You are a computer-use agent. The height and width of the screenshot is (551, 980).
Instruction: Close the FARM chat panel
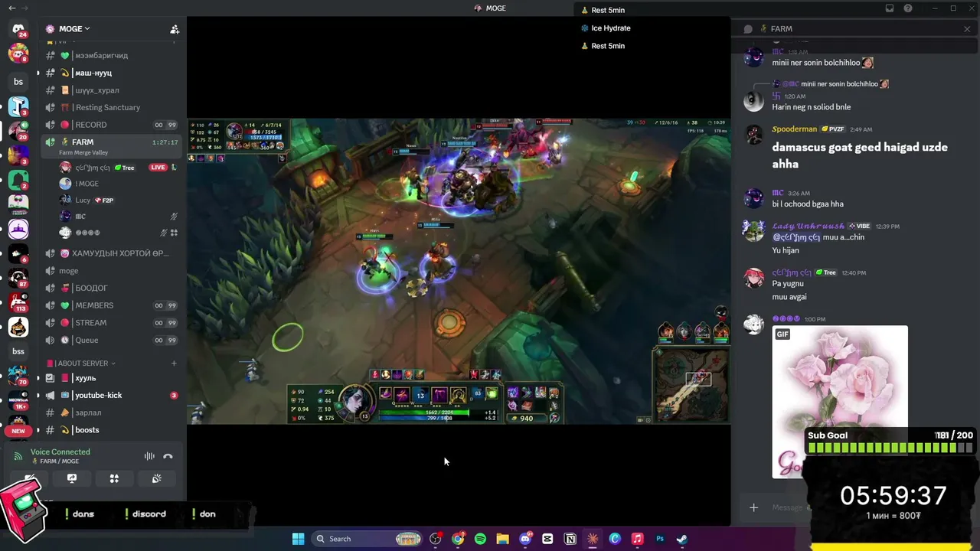(967, 29)
